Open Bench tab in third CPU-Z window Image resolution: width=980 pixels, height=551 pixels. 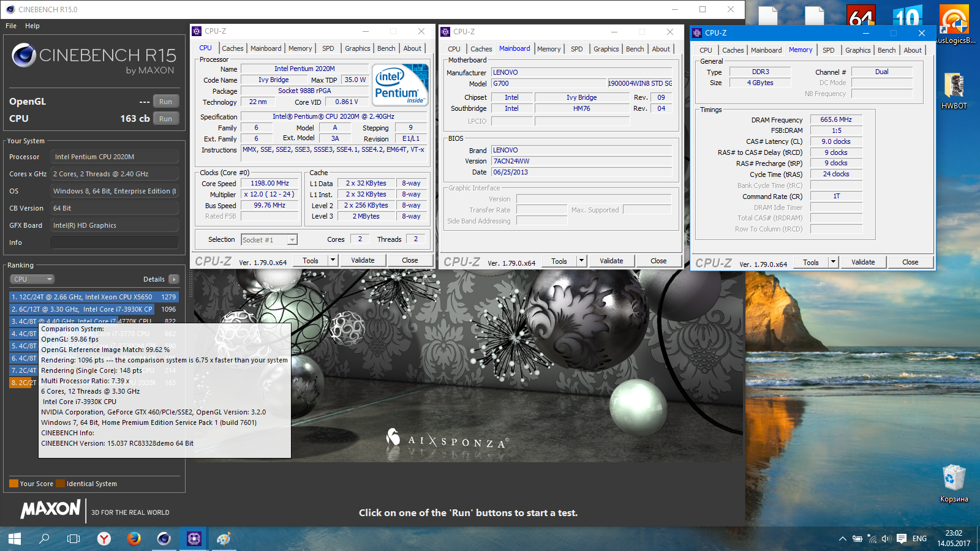886,50
